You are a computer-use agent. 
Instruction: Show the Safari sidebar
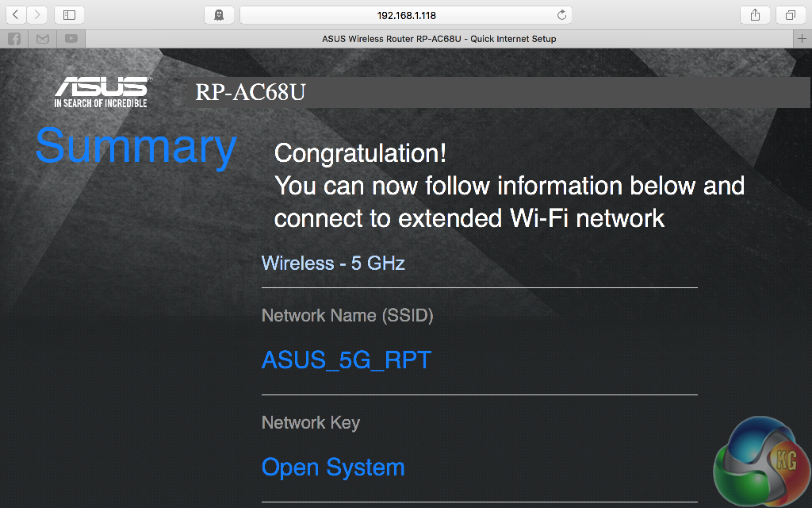coord(69,15)
